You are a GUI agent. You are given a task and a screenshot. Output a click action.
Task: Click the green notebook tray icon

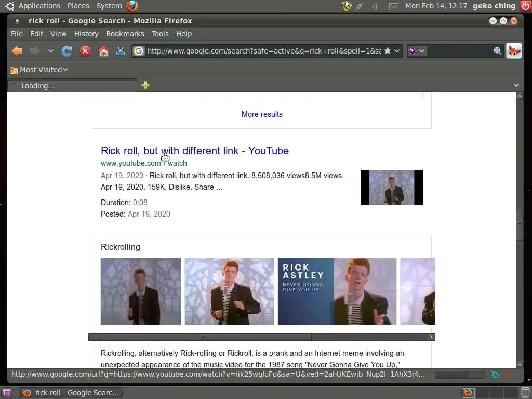[x=347, y=6]
